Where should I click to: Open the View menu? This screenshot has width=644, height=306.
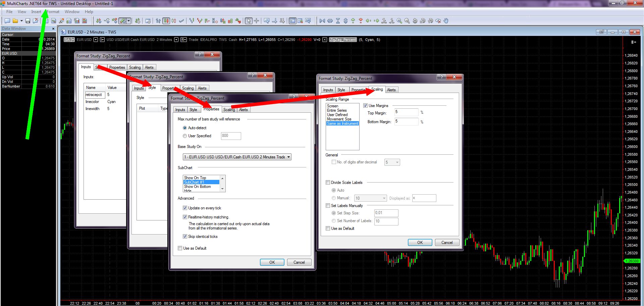(22, 12)
